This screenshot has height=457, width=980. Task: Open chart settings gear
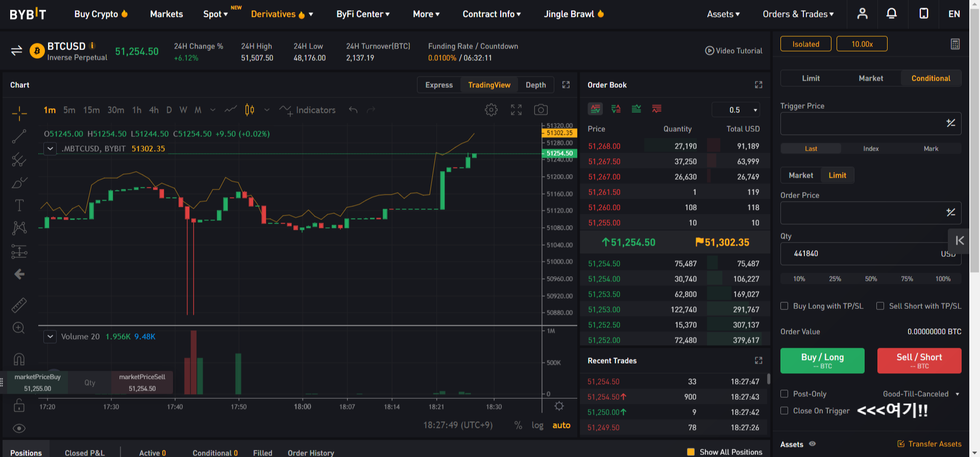[x=491, y=110]
